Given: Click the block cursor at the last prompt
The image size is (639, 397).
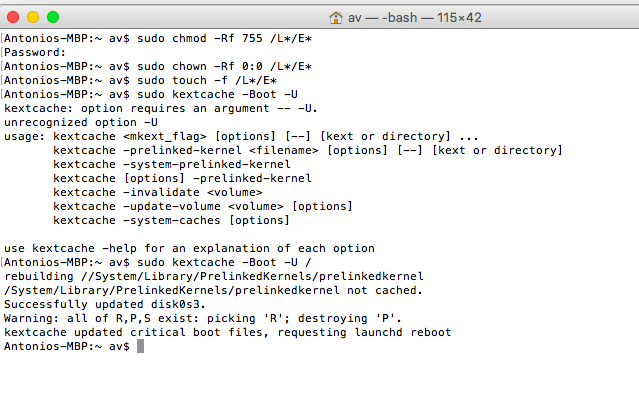Looking at the screenshot, I should (140, 346).
